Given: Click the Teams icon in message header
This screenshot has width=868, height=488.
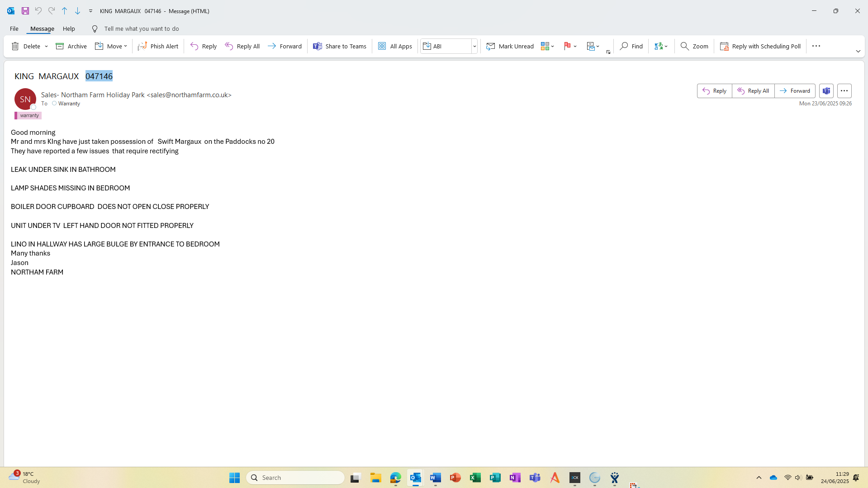Looking at the screenshot, I should [826, 91].
